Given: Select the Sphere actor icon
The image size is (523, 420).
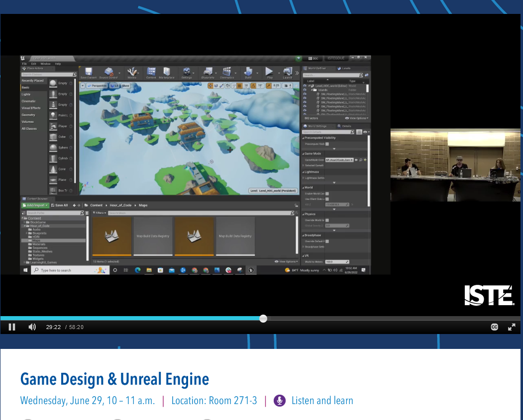Looking at the screenshot, I should tap(53, 148).
